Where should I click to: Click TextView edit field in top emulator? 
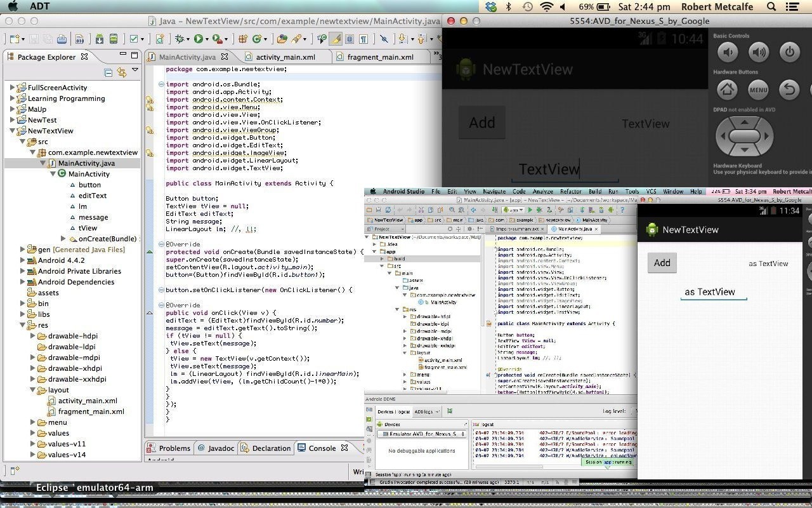click(564, 169)
